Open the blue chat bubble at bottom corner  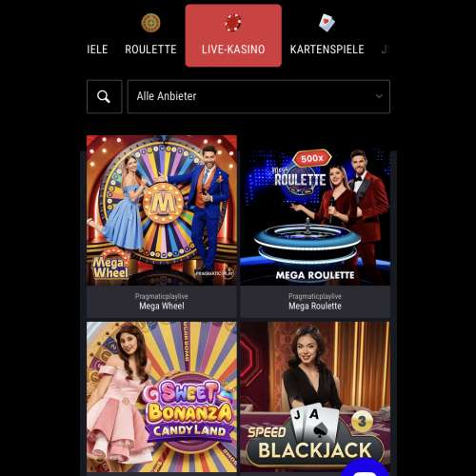(x=366, y=469)
